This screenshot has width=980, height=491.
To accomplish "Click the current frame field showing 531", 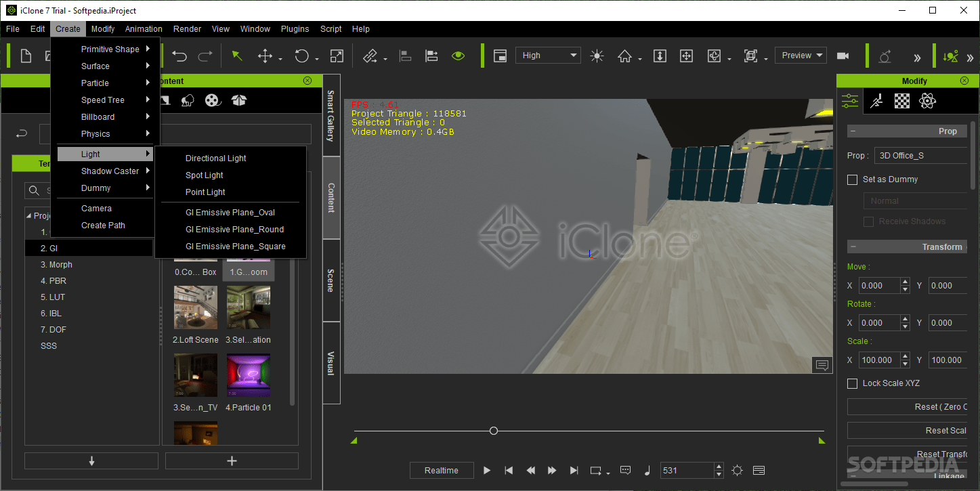I will point(687,471).
